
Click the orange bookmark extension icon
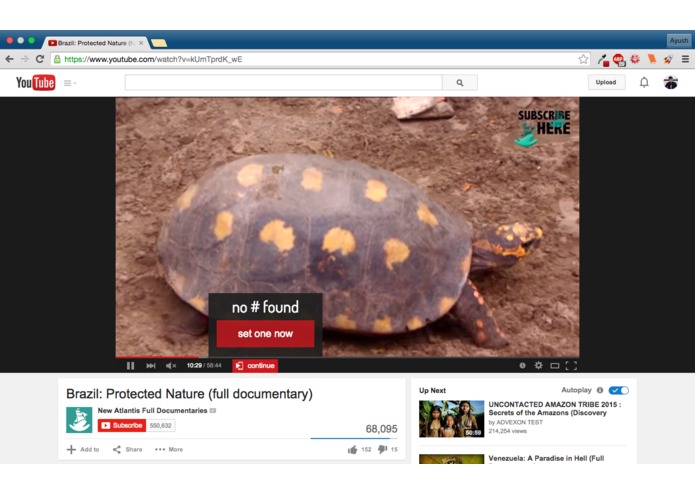652,59
